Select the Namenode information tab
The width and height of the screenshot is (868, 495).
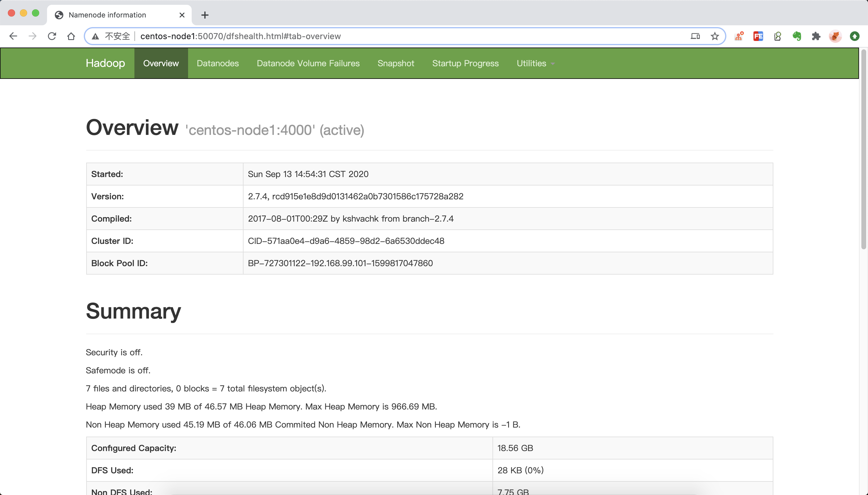tap(119, 15)
